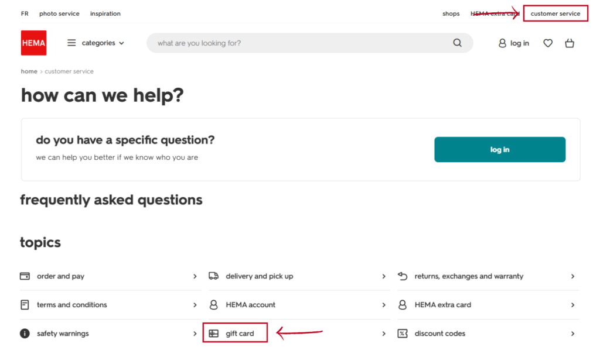Click the teal log in button

click(500, 149)
